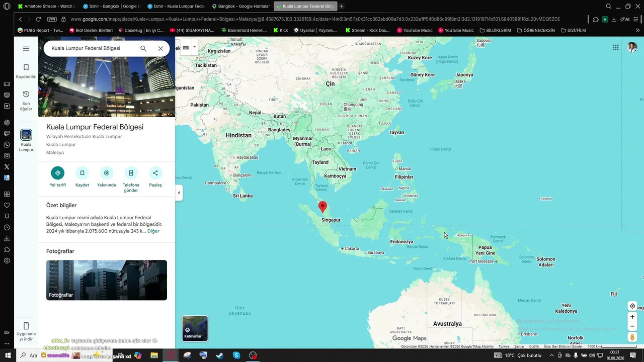Click Uygulamayı indir in the sidebar

pos(26,332)
